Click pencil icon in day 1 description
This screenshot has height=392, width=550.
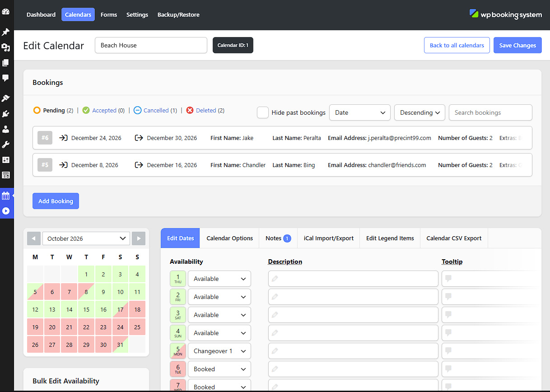pyautogui.click(x=275, y=279)
